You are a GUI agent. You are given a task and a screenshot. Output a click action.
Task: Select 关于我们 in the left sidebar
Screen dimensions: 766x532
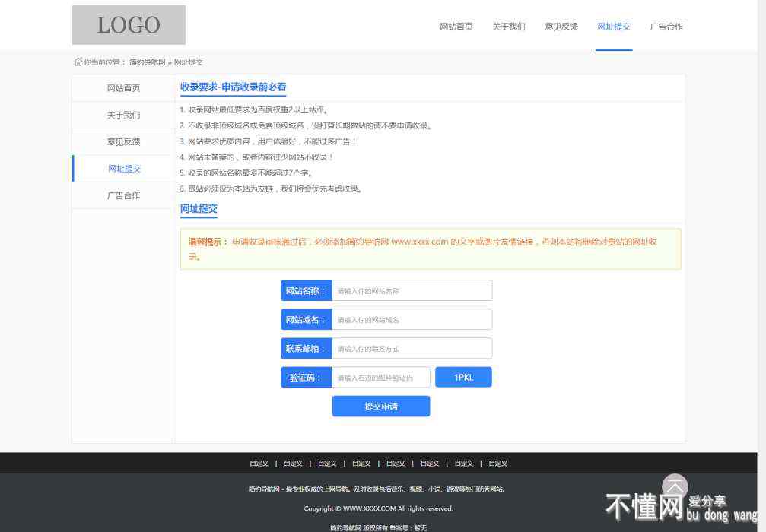click(x=123, y=115)
